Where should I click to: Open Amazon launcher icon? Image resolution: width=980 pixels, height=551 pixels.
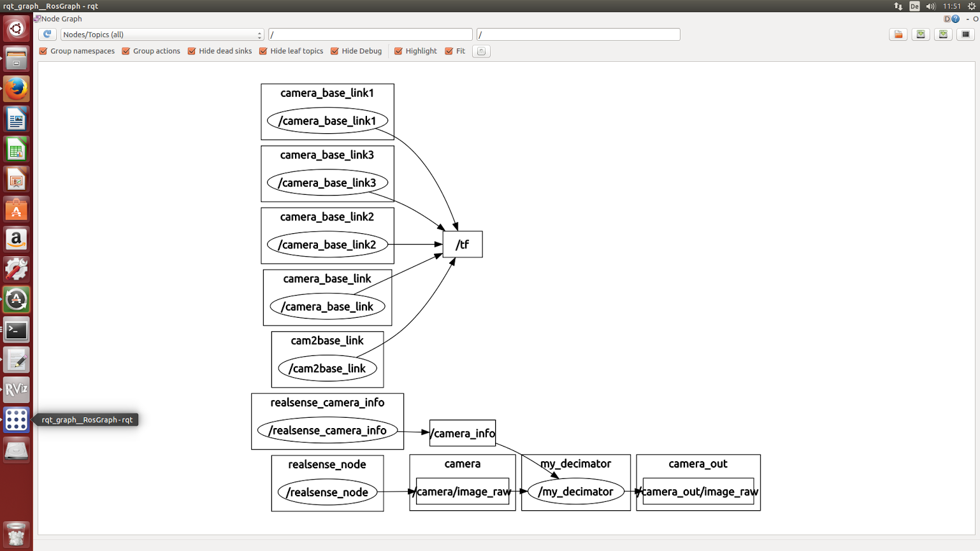[17, 240]
